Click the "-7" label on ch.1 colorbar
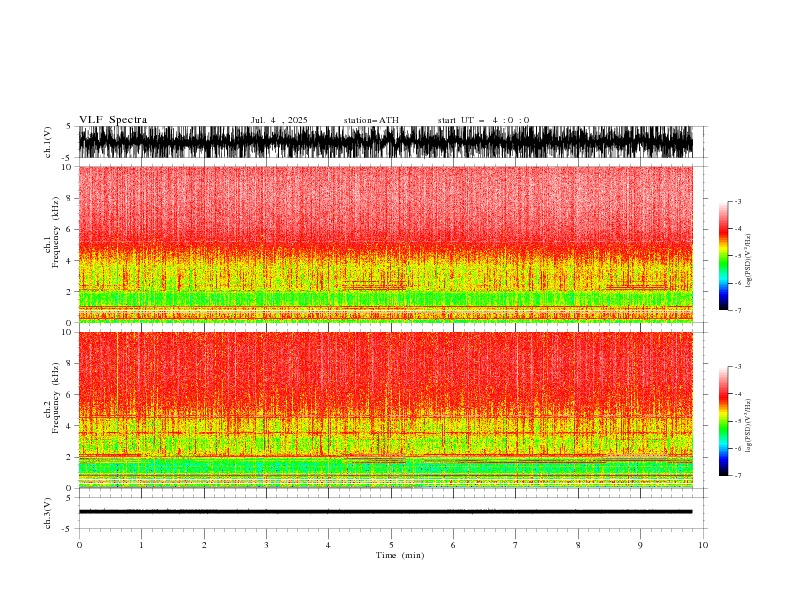792x612 pixels. [x=737, y=310]
